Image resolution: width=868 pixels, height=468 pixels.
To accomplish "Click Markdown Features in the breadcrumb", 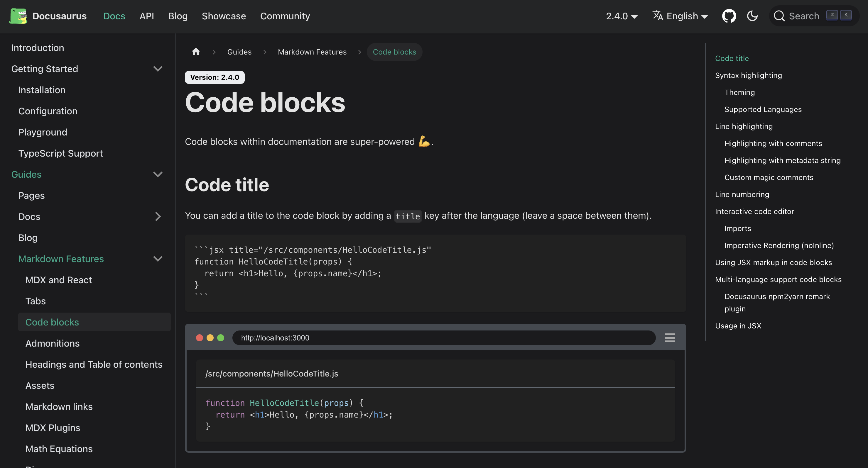I will pyautogui.click(x=312, y=52).
